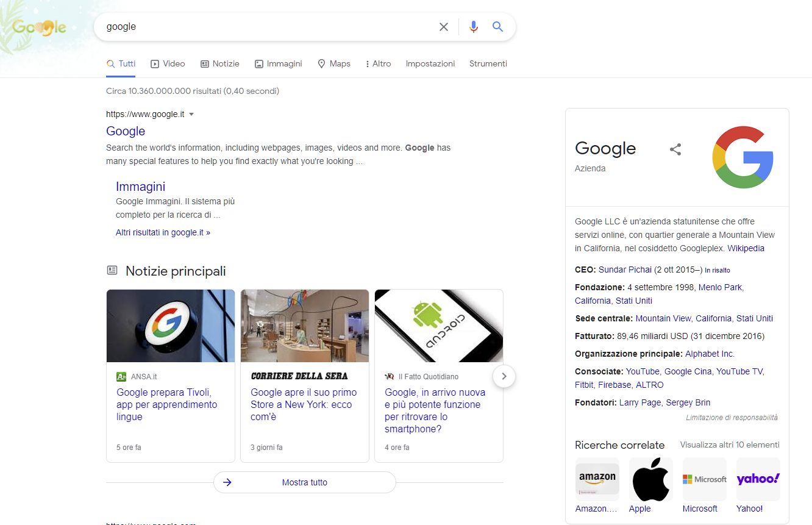This screenshot has height=525, width=812.
Task: Click the Il Fatto Quotidiano source icon
Action: tap(390, 377)
